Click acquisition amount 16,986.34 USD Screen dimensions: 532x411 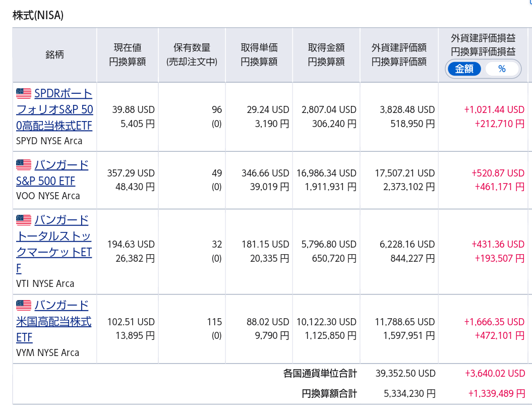pos(326,173)
